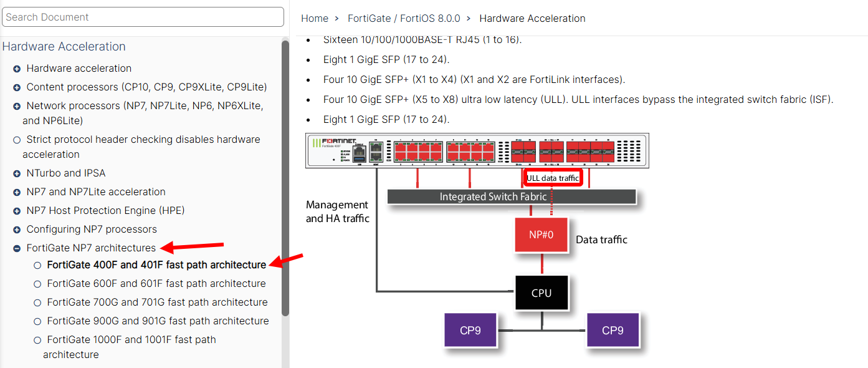Open Strict protocol header checking topic
The width and height of the screenshot is (868, 368).
pos(141,147)
